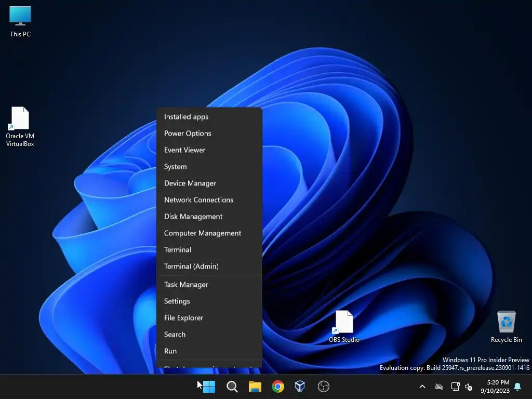
Task: Click the OneDrive cloud tray icon
Action: [439, 387]
